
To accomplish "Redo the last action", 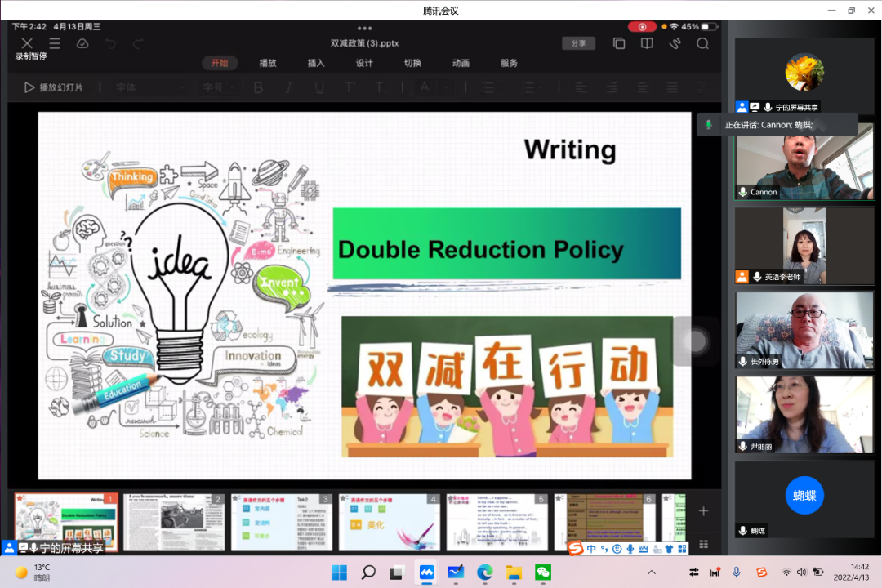I will pos(138,43).
